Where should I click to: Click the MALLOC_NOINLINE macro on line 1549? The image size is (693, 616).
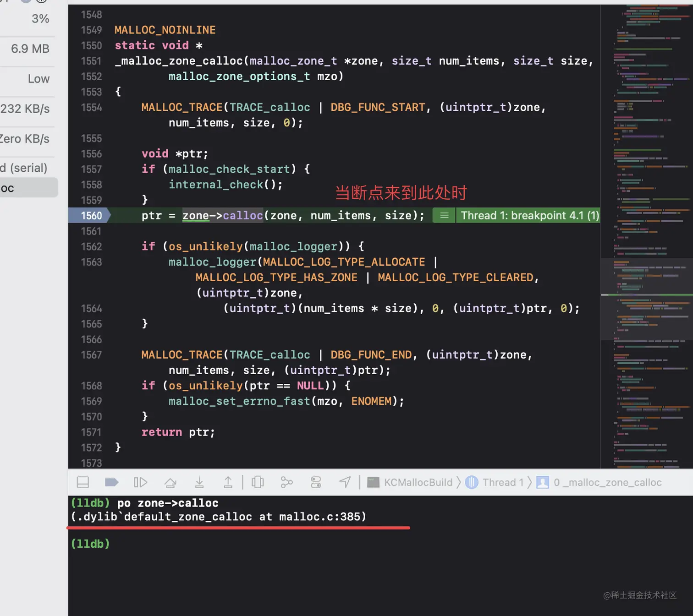(x=165, y=30)
